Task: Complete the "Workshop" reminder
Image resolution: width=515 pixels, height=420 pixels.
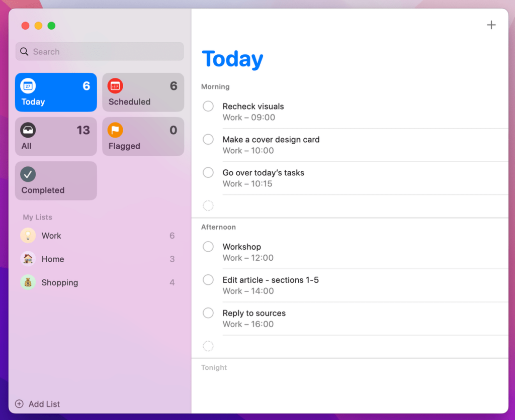Action: 208,247
